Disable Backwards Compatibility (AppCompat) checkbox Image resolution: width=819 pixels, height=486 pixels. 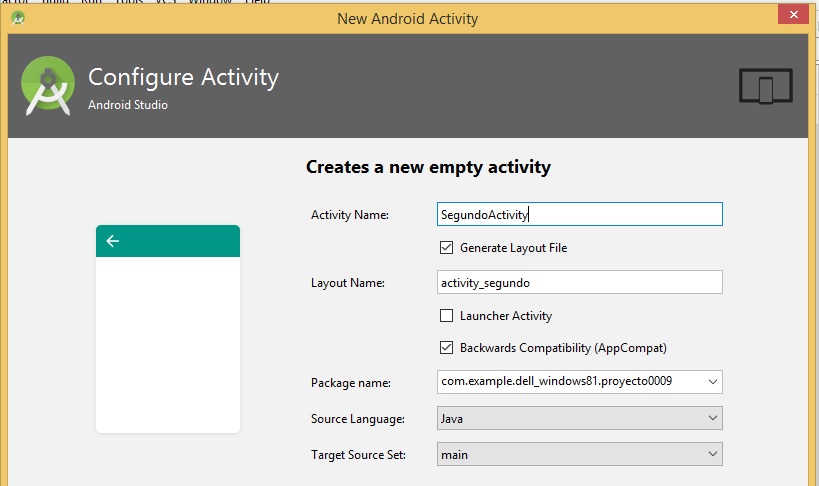pos(446,348)
